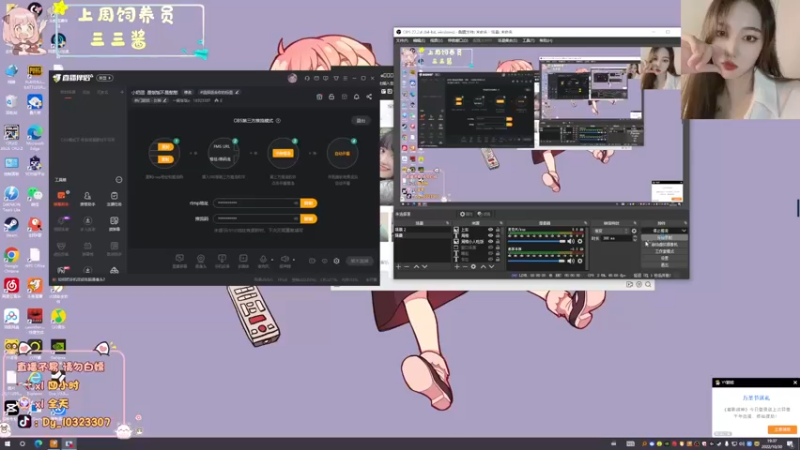Open the Edit menu in OBS
Image resolution: width=800 pixels, height=450 pixels.
tap(419, 40)
